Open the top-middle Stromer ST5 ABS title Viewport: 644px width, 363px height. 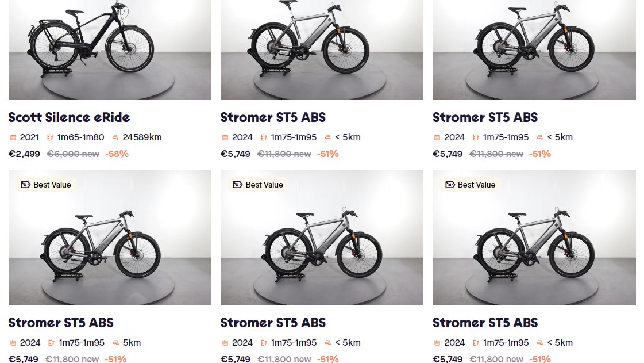click(273, 117)
